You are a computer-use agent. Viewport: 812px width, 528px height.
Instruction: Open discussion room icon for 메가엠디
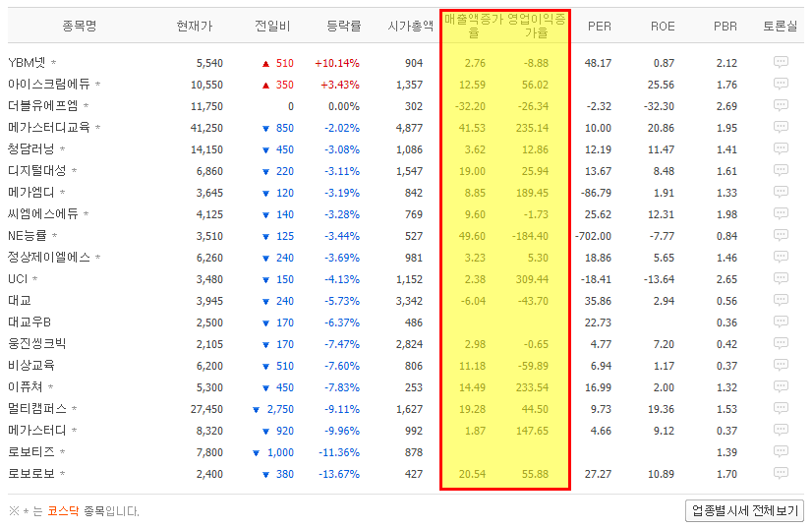coord(781,193)
